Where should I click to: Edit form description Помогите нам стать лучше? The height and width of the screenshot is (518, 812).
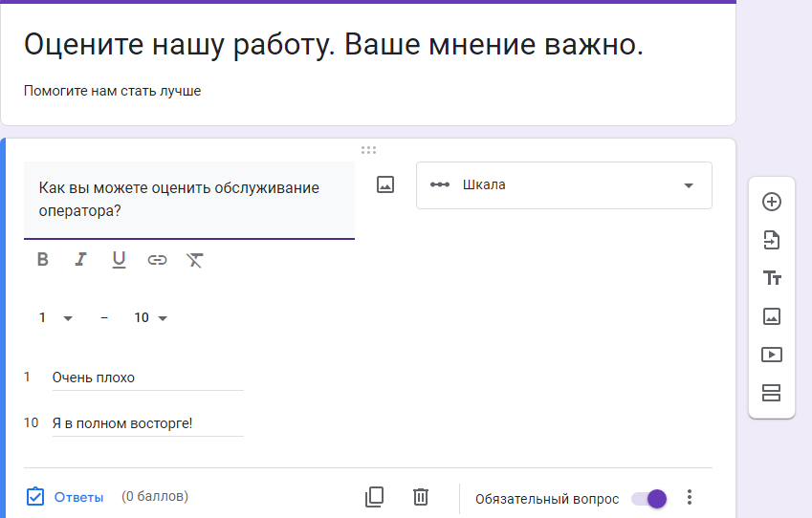pos(112,91)
